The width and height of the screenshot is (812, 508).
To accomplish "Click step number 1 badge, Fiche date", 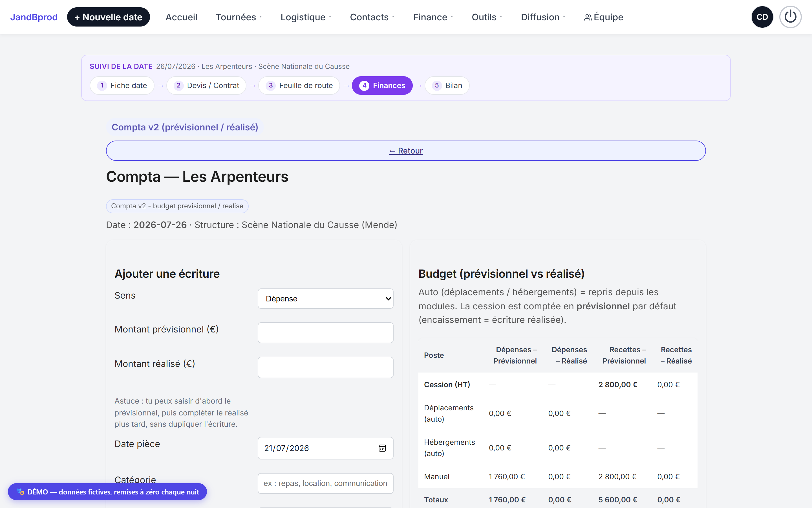I will [x=102, y=85].
